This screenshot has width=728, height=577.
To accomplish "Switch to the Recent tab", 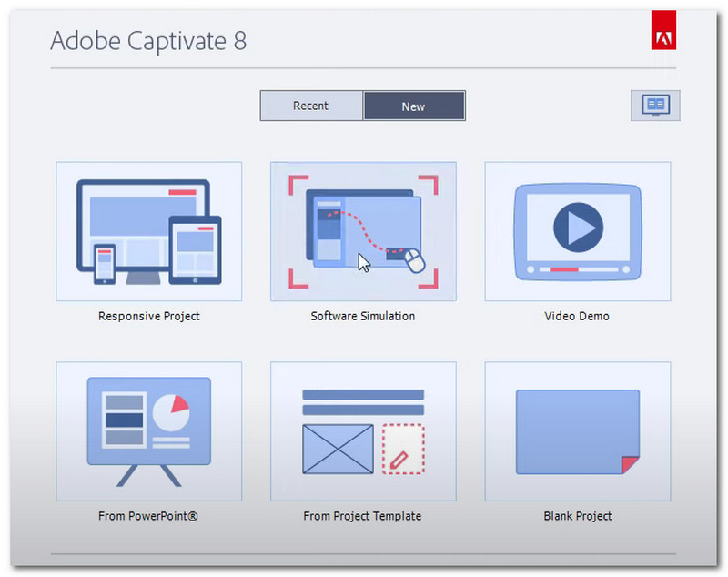I will click(311, 106).
